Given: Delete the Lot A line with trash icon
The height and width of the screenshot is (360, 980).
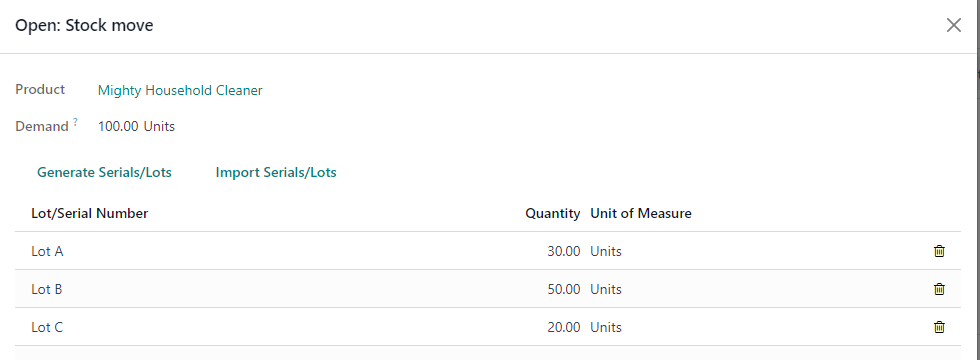Looking at the screenshot, I should [x=939, y=251].
